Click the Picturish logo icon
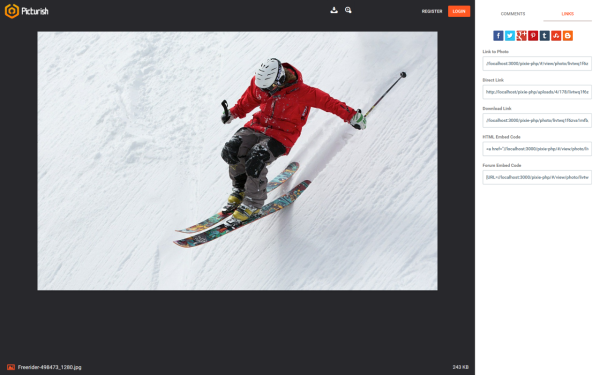The height and width of the screenshot is (375, 600). click(x=12, y=11)
